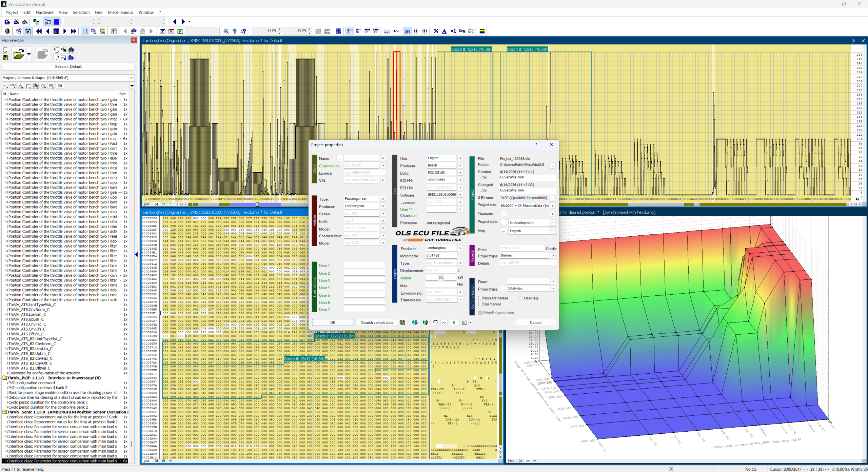Toggle the Off filter button in Map selection
Viewport: 868px width, 472px height.
60,86
